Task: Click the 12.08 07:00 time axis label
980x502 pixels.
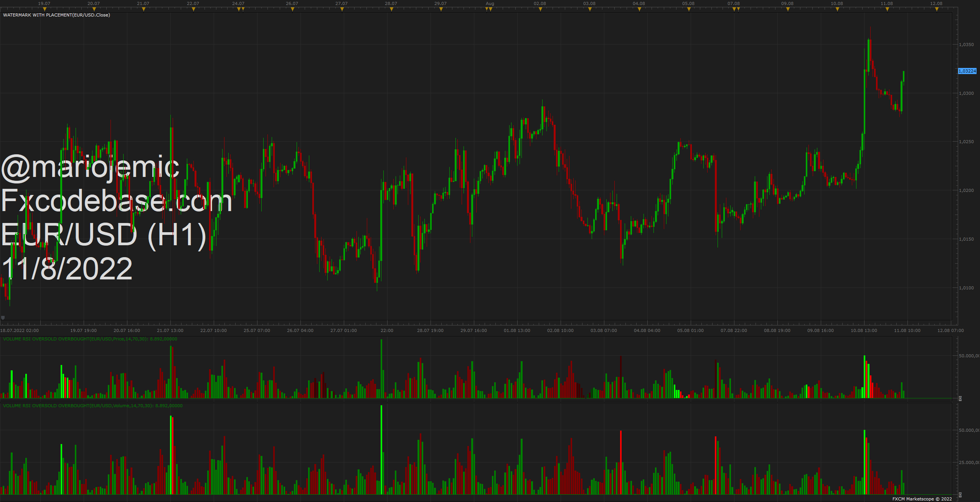Action: click(x=950, y=330)
